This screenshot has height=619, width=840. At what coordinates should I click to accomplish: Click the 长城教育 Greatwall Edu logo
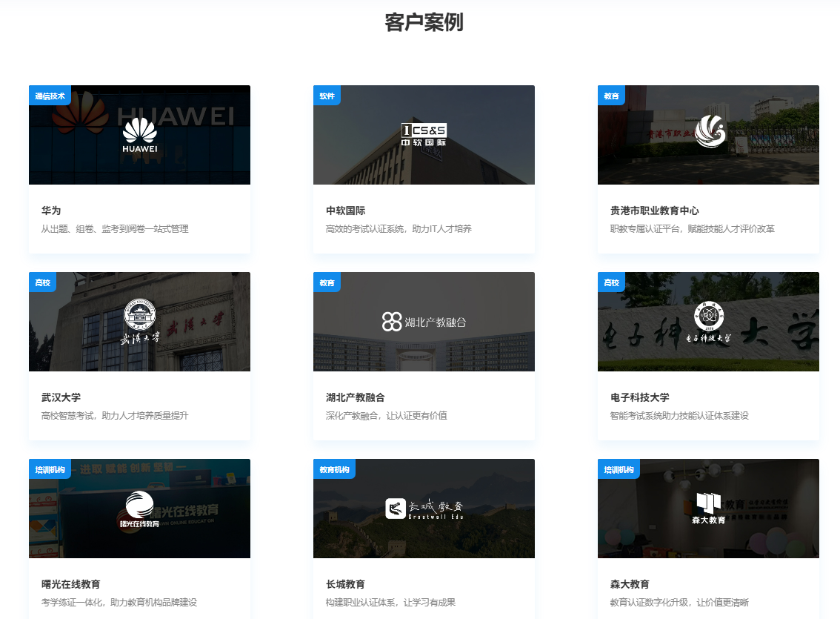tap(424, 509)
